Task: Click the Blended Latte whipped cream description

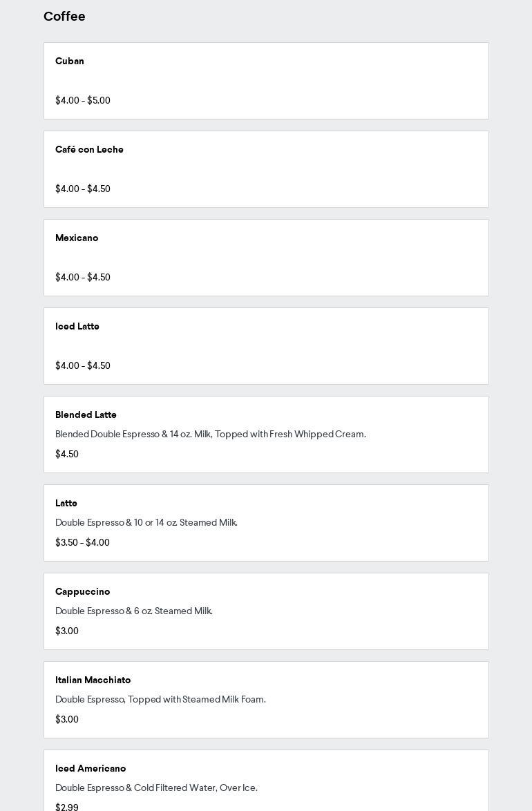Action: (211, 435)
